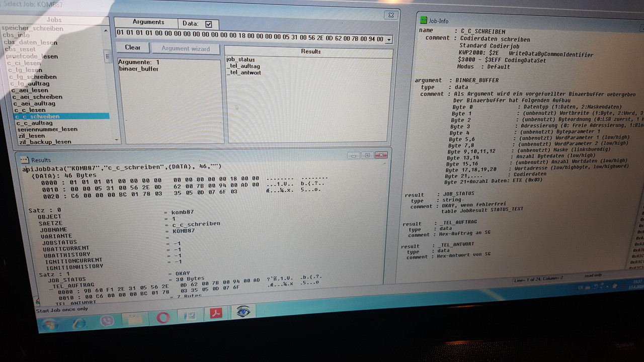Select _tel_auftrag in the Results list
Image resolution: width=644 pixels, height=362 pixels.
click(x=244, y=66)
